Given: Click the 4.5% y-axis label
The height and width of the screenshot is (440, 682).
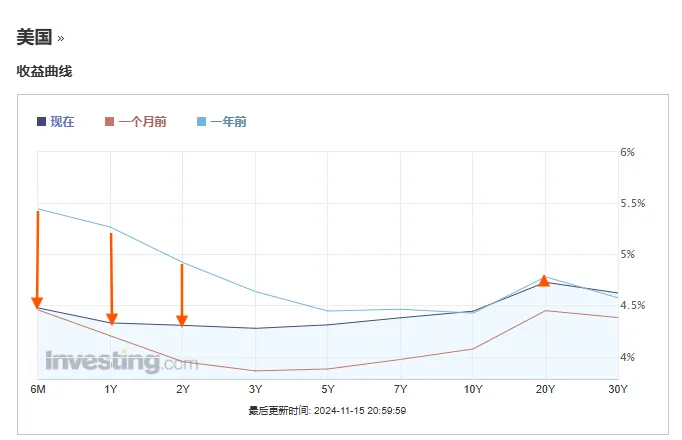Looking at the screenshot, I should [x=632, y=306].
